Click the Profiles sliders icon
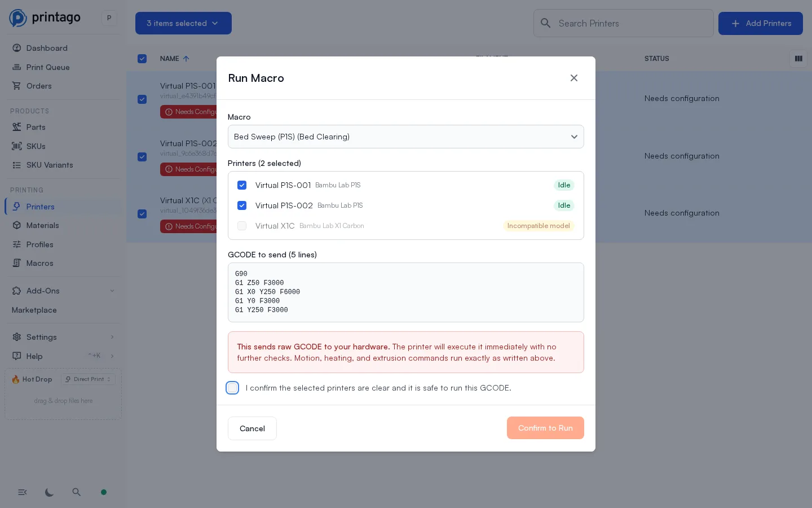Screen dimensions: 812x508 coord(17,244)
